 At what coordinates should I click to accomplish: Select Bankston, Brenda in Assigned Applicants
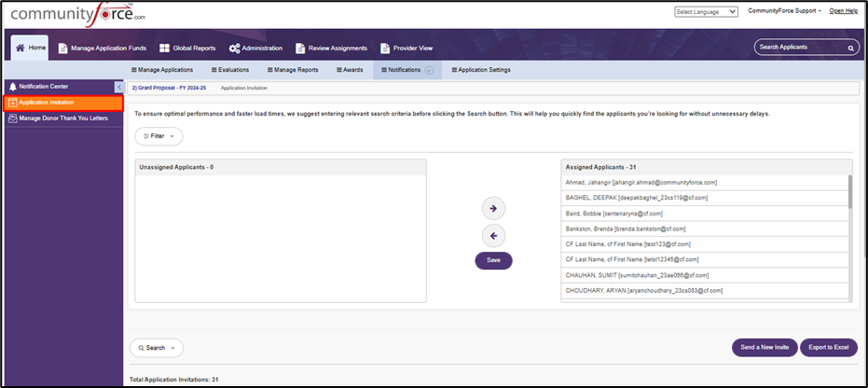point(704,229)
